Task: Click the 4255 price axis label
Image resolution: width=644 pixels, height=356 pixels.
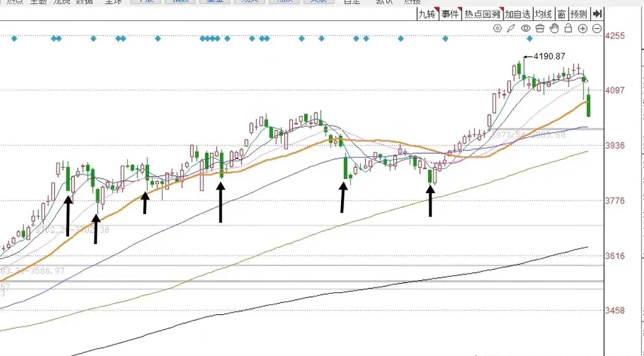Action: click(615, 36)
